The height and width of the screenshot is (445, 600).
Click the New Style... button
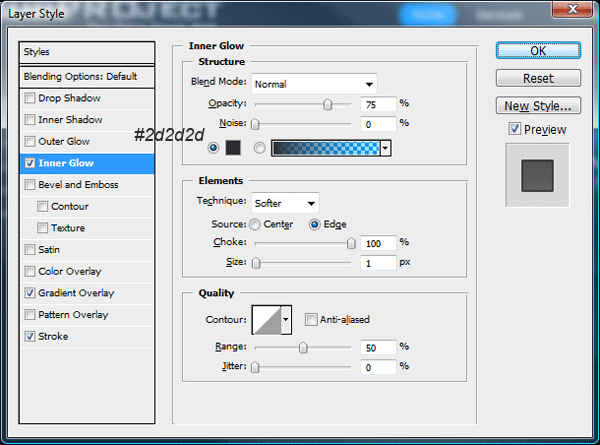coord(537,105)
